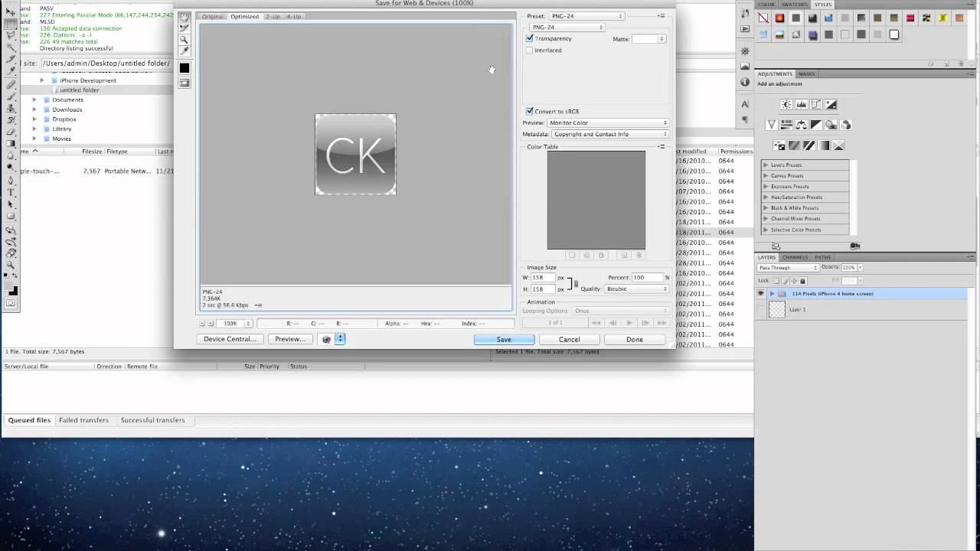Click the Preview button

pos(290,339)
